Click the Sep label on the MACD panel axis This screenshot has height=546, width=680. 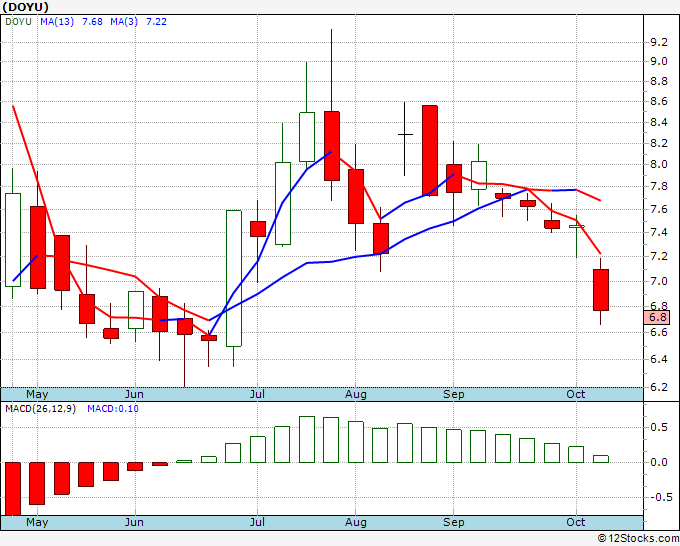point(454,522)
